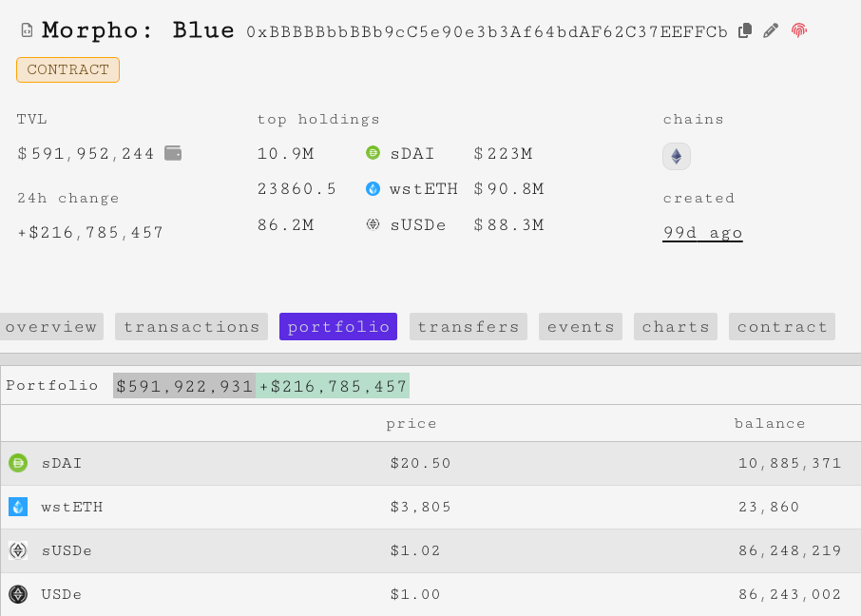Image resolution: width=861 pixels, height=616 pixels.
Task: Click sUSDe token icon in portfolio table
Action: click(x=18, y=550)
